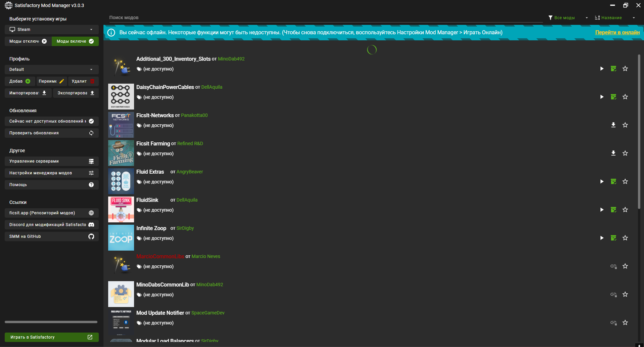Toggle enable arrow for DaisyChainPowerCables
The width and height of the screenshot is (644, 347).
tap(602, 97)
